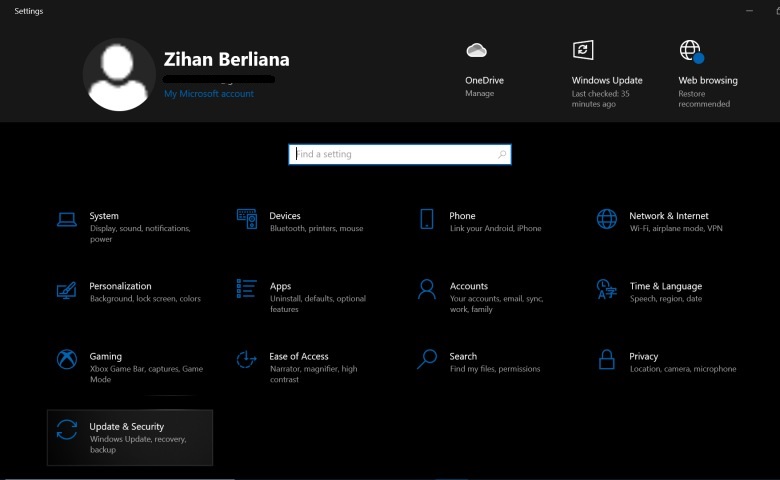This screenshot has height=480, width=780.
Task: Open Network & Internet title
Action: pyautogui.click(x=669, y=216)
